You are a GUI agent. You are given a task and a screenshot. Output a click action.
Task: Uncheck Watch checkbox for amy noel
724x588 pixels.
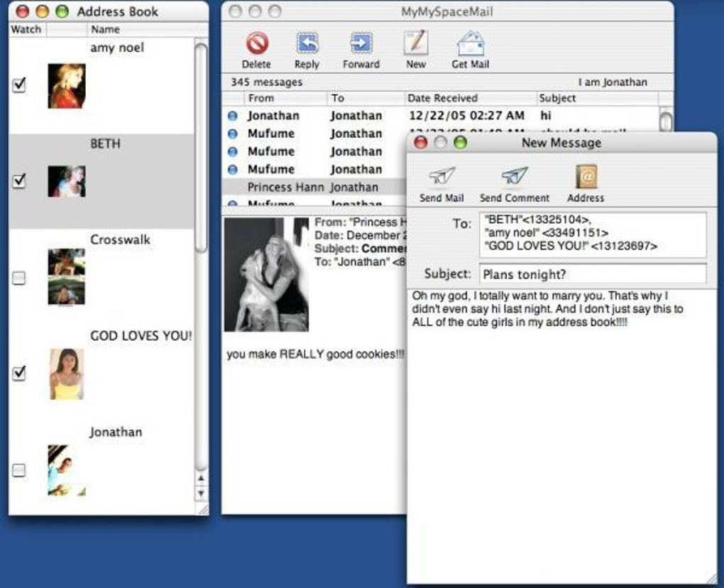click(19, 85)
